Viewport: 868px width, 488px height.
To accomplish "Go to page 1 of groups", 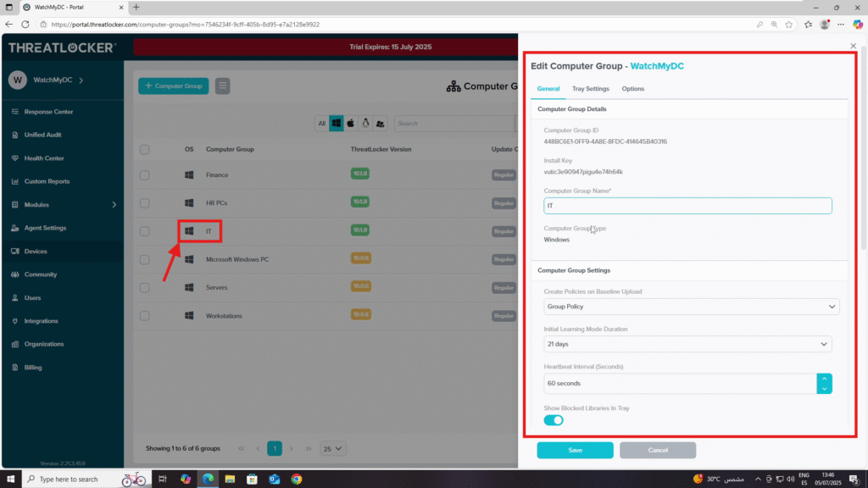I will click(275, 449).
